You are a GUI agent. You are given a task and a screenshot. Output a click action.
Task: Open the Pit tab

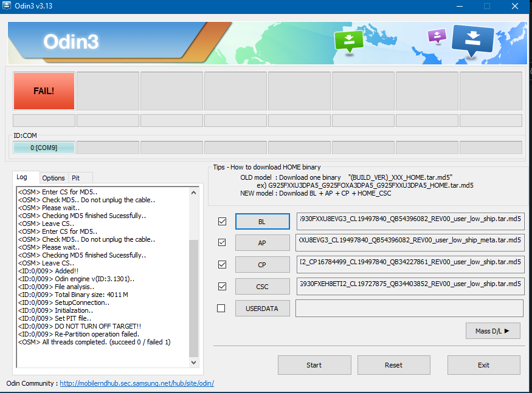[75, 178]
